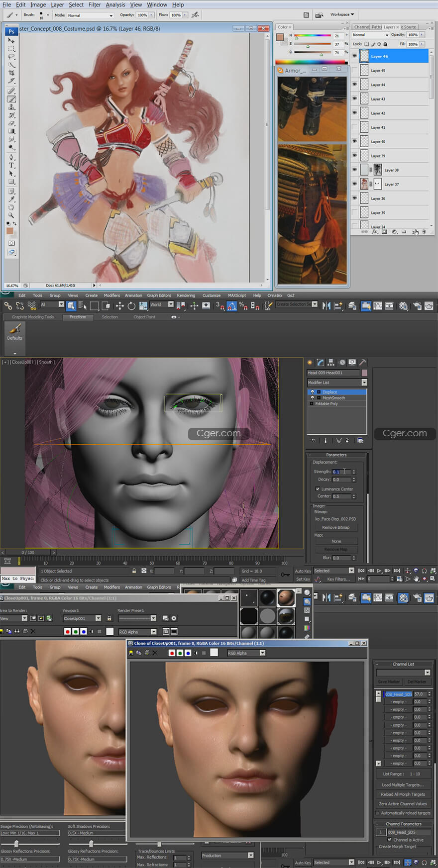Open the Create tab in command panel
The width and height of the screenshot is (438, 868).
[310, 362]
